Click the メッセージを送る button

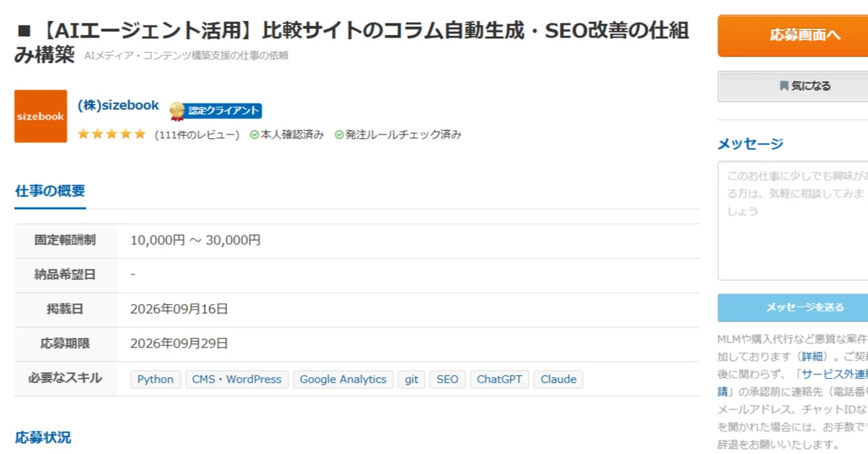click(793, 307)
